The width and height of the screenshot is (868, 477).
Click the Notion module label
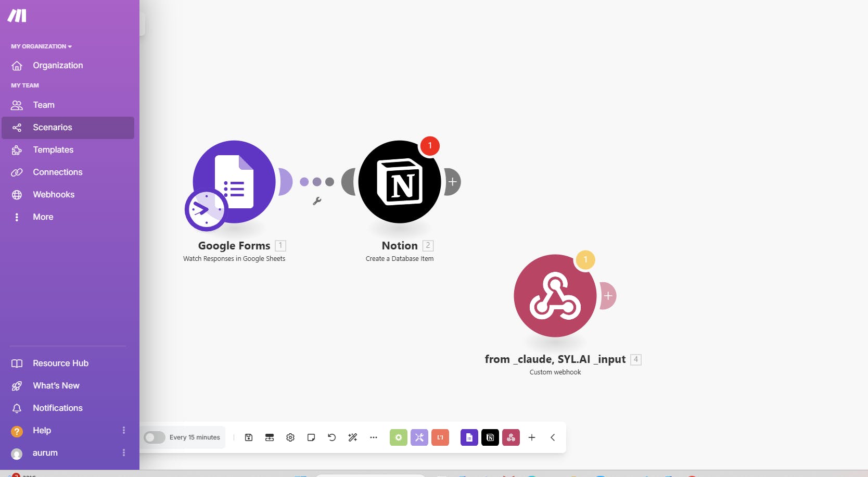tap(400, 246)
